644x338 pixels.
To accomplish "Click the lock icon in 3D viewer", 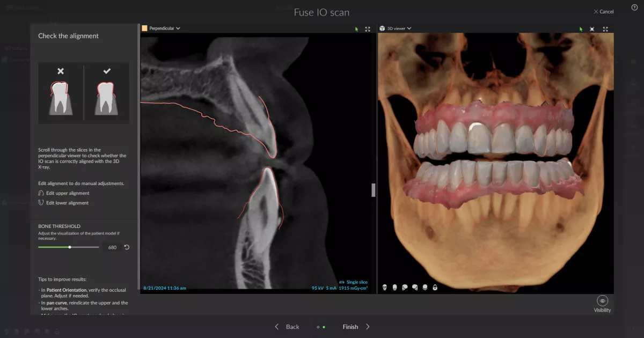I will [435, 288].
